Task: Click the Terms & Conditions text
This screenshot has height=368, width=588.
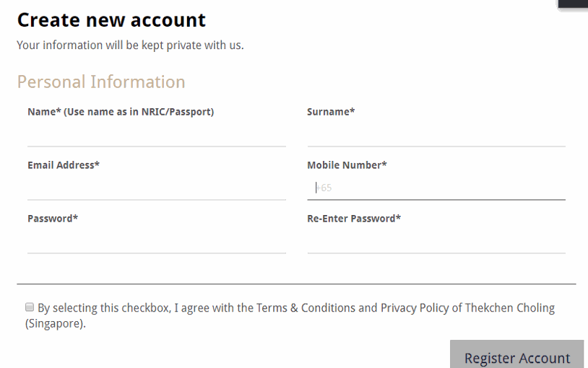Action: pyautogui.click(x=306, y=308)
